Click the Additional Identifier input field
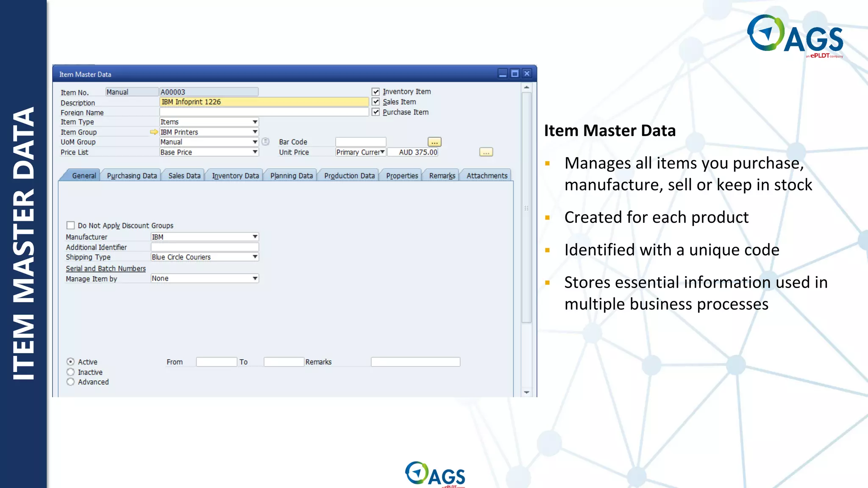 [205, 247]
